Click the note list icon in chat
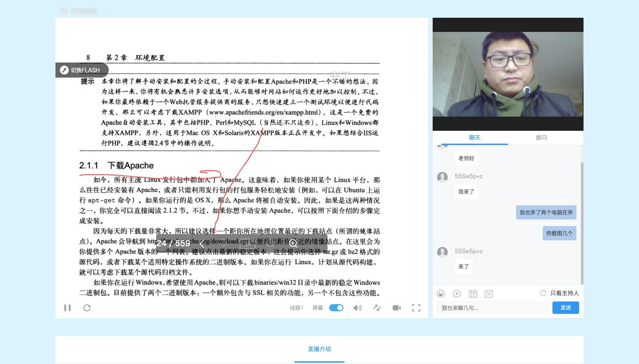639x364 pixels. coord(489,294)
